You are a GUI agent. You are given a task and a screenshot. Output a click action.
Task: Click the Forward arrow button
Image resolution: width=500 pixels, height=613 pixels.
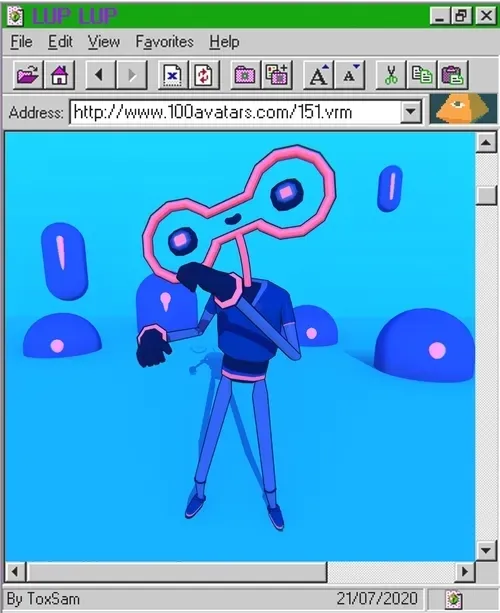132,75
